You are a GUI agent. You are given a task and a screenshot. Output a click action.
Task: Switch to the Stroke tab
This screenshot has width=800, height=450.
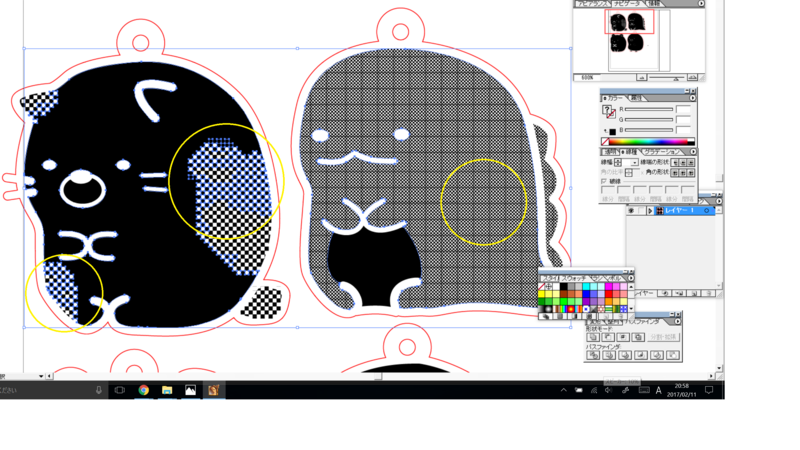pyautogui.click(x=629, y=152)
